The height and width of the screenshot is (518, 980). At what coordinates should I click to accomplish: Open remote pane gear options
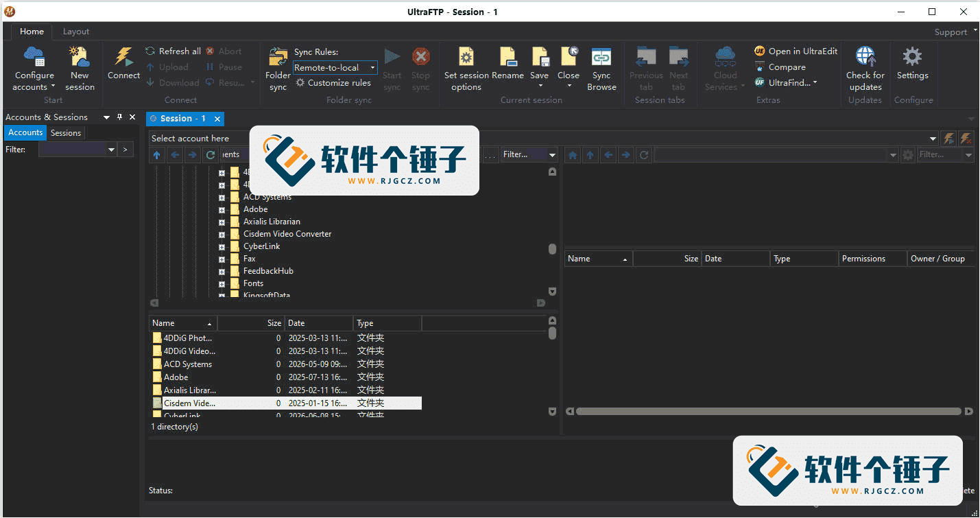[908, 155]
